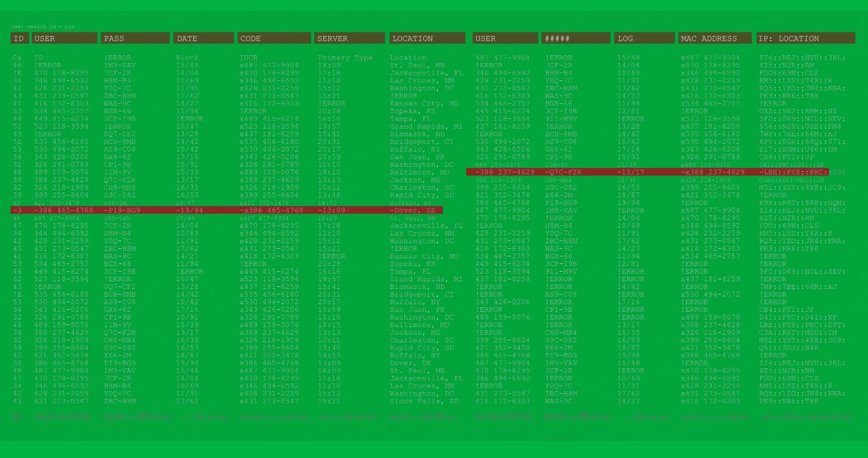Click IP value 'UXZ::5N2::RRM::NZ'
868x458 pixels.
[798, 111]
